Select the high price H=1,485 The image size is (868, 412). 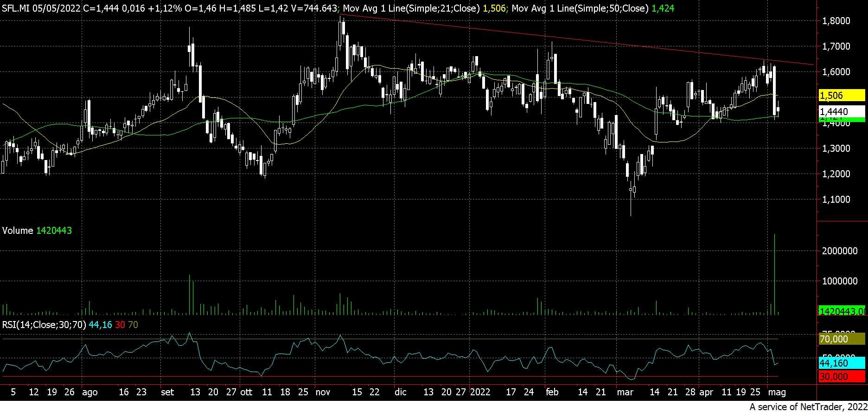238,8
